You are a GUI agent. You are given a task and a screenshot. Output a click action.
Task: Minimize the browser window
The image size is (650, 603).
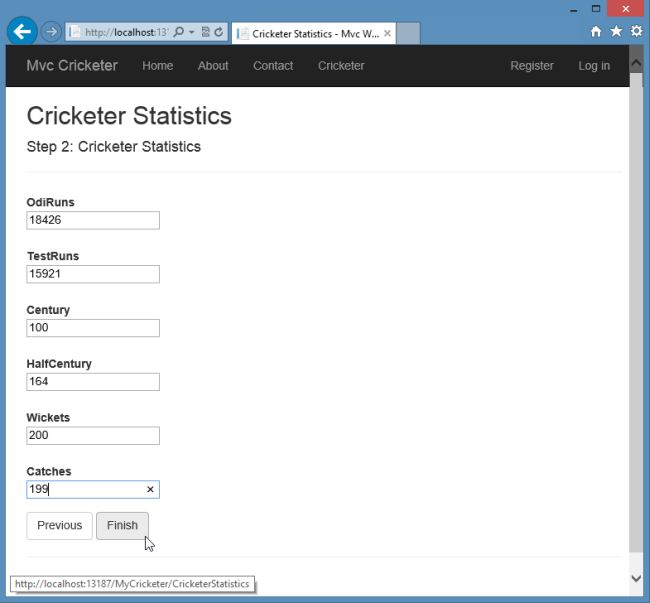(x=574, y=9)
